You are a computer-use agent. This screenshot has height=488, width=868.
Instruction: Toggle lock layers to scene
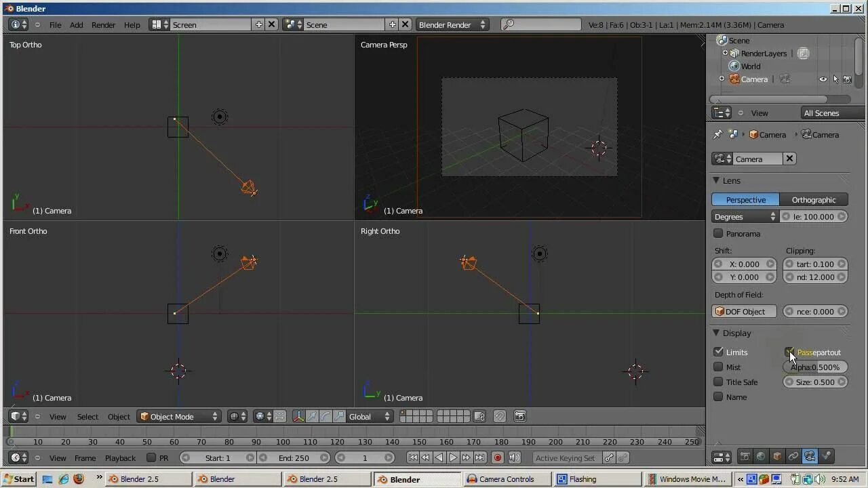pos(479,416)
